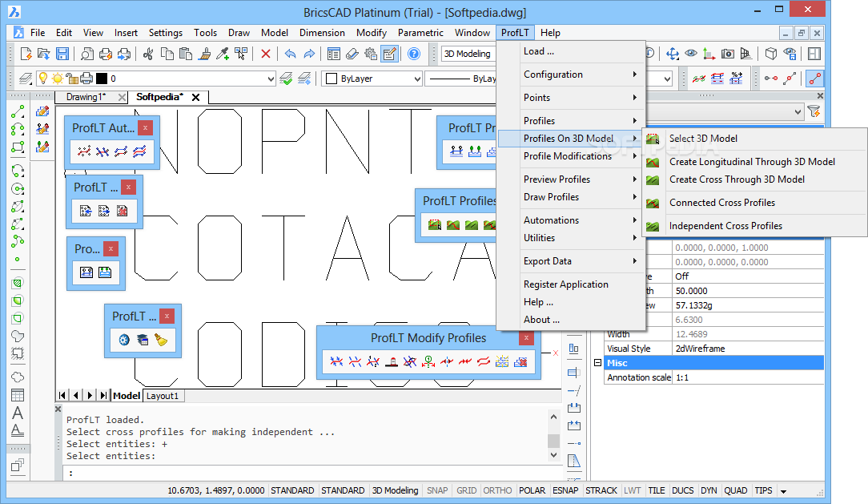Click the select 3D model icon in ProfLT Profiles panel

pyautogui.click(x=435, y=225)
